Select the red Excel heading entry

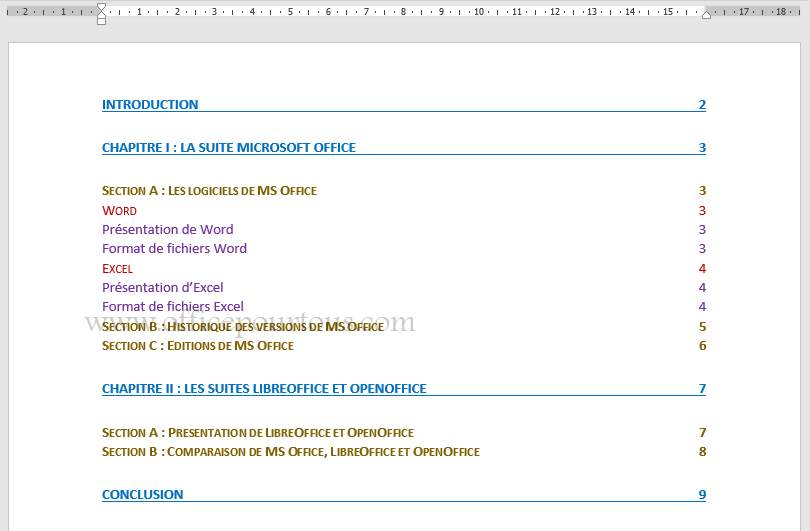pos(117,269)
